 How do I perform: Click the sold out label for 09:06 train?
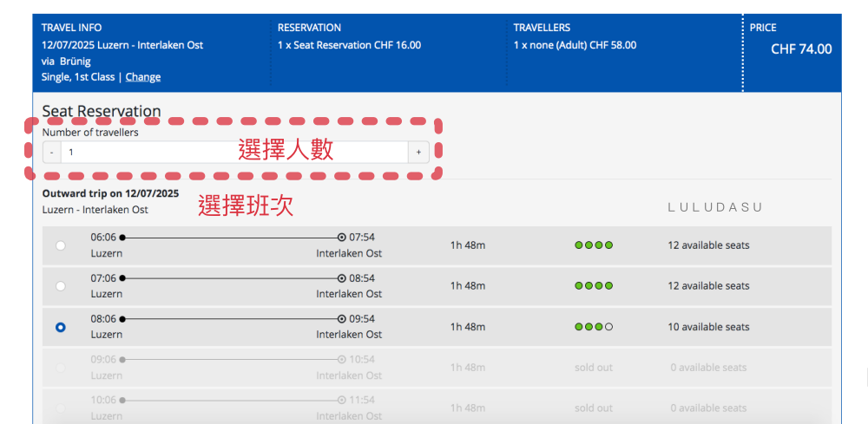[594, 368]
